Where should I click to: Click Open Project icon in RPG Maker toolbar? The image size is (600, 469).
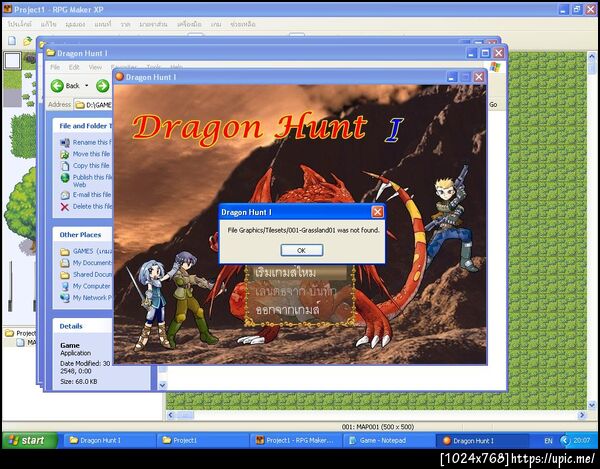28,41
